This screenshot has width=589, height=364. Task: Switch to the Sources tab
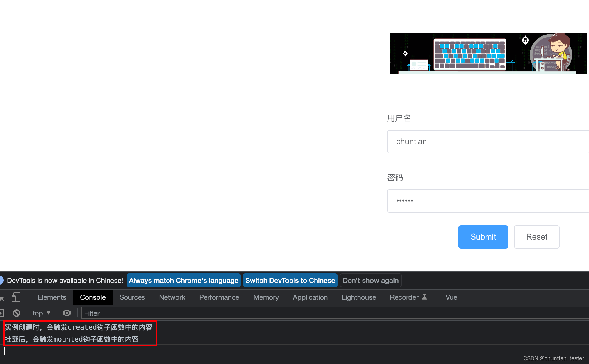tap(132, 297)
